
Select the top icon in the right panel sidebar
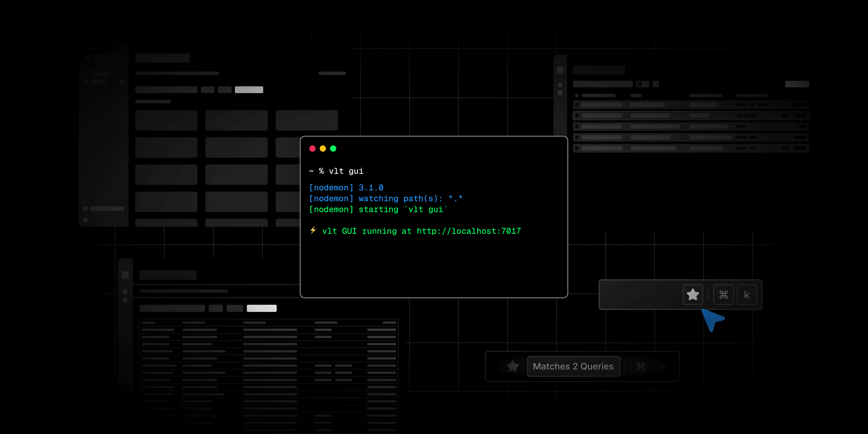click(560, 70)
